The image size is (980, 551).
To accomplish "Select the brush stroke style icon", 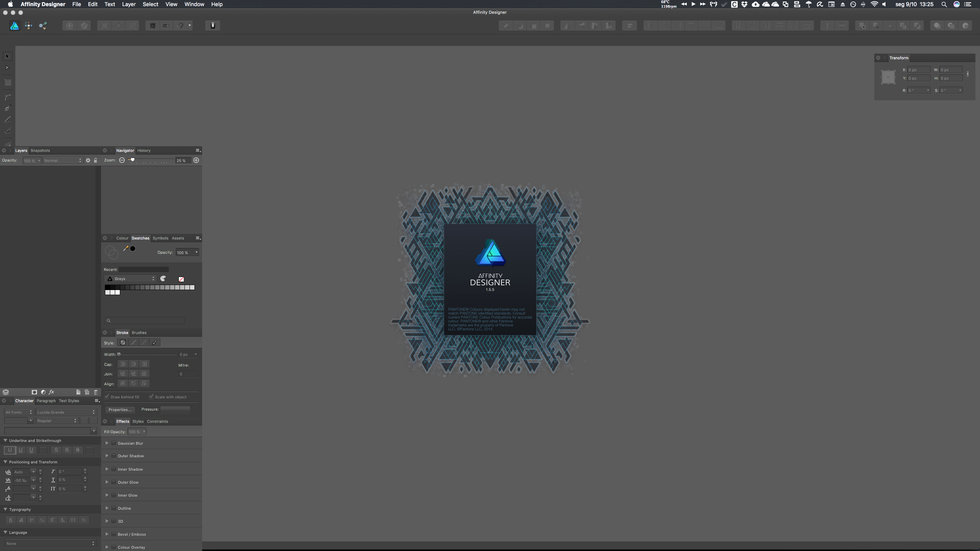I will 155,342.
